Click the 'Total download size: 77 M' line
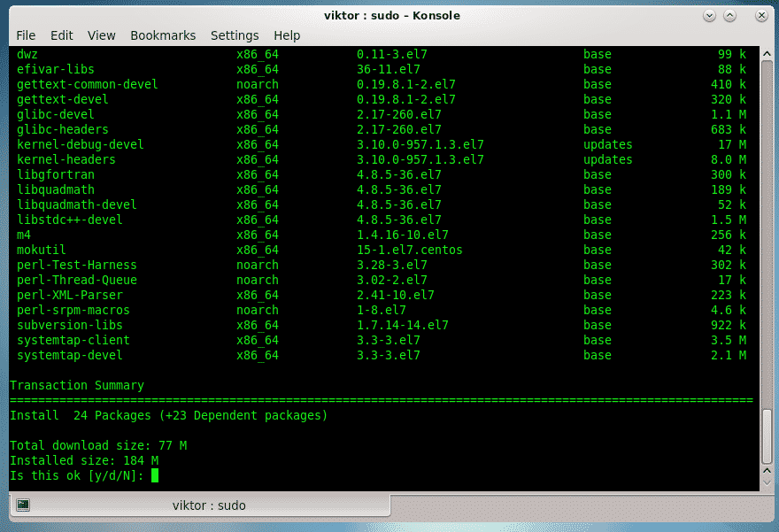779x532 pixels. tap(98, 445)
